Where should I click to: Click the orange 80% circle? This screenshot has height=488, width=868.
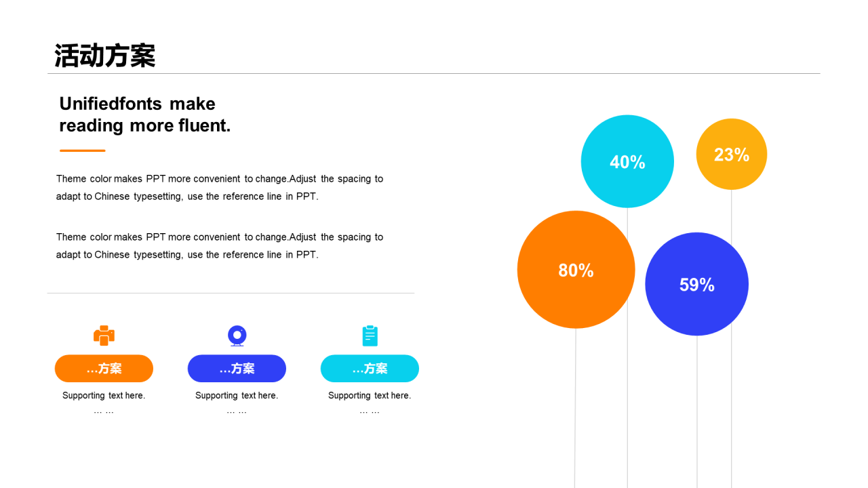[576, 270]
